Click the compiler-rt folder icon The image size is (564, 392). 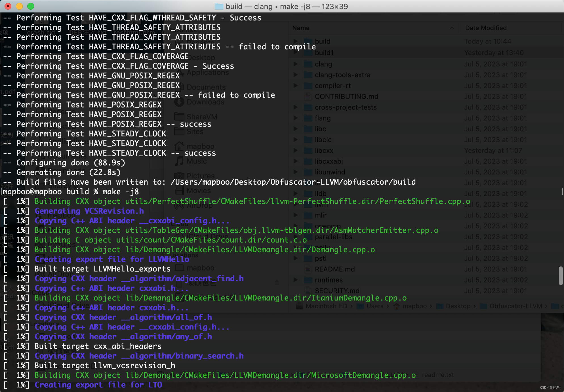[308, 86]
